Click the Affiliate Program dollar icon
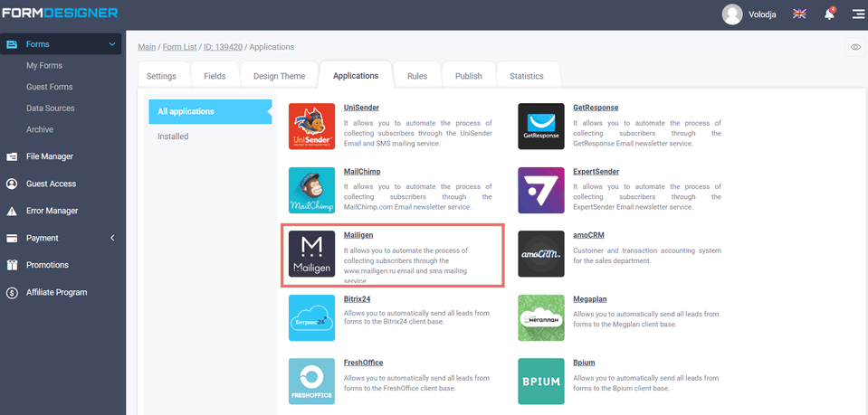 coord(12,292)
